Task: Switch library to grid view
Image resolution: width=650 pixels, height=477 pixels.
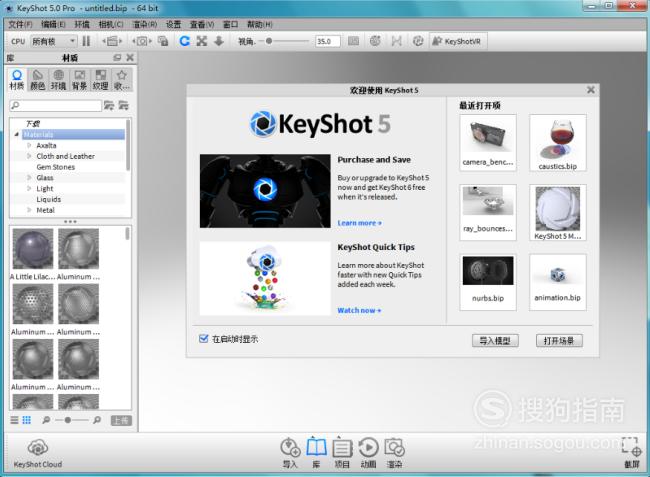Action: (27, 420)
